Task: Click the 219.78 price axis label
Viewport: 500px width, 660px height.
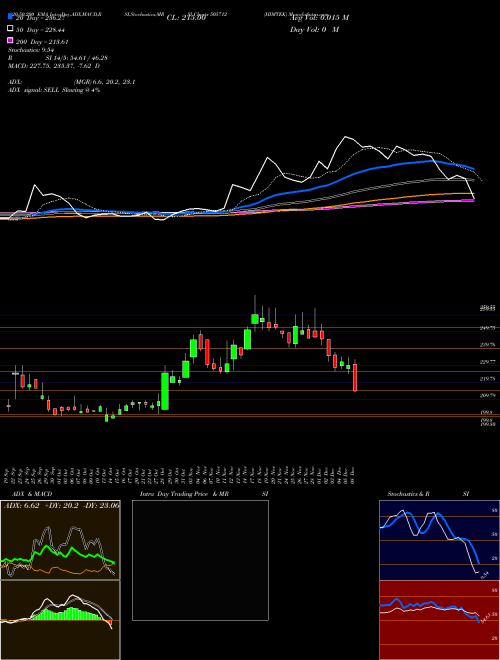Action: pyautogui.click(x=487, y=379)
